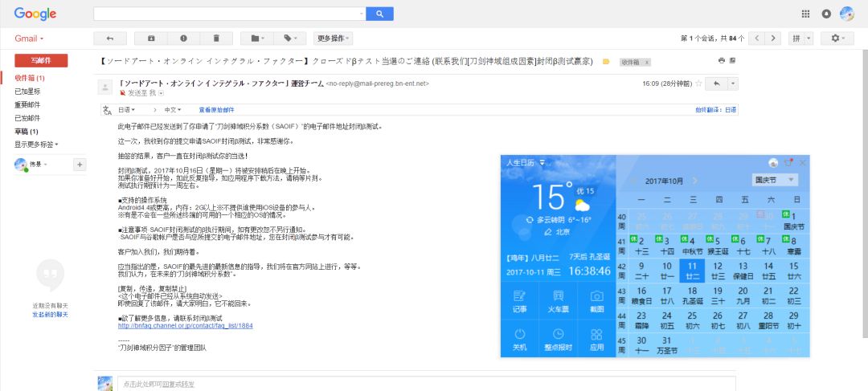868x391 pixels.
Task: Open the Labels tag icon menu
Action: click(289, 39)
